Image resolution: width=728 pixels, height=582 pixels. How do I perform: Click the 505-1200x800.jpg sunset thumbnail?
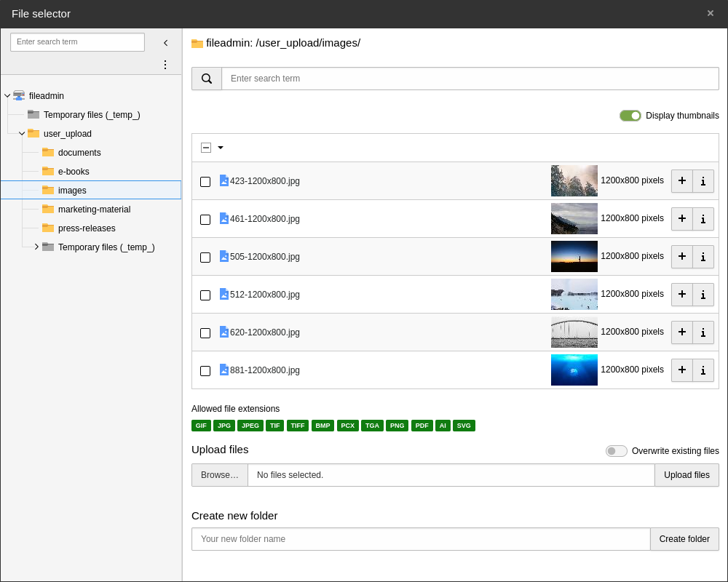(x=574, y=257)
